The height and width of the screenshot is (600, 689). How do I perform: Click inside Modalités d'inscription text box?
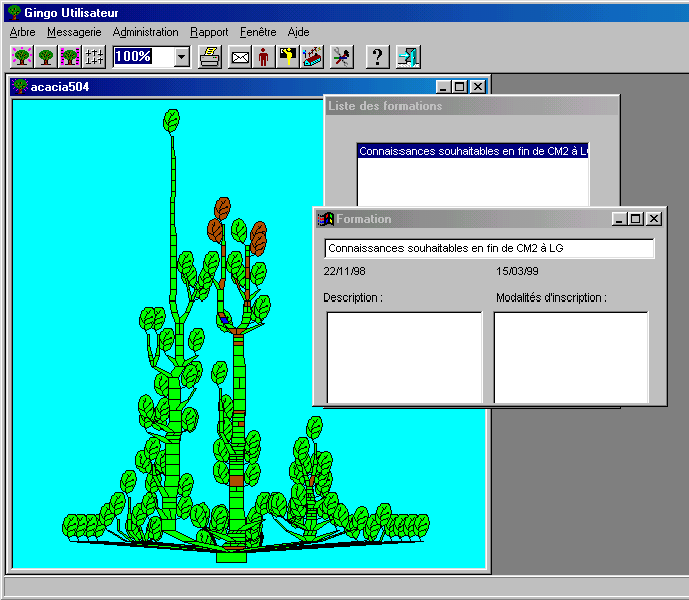(x=571, y=356)
